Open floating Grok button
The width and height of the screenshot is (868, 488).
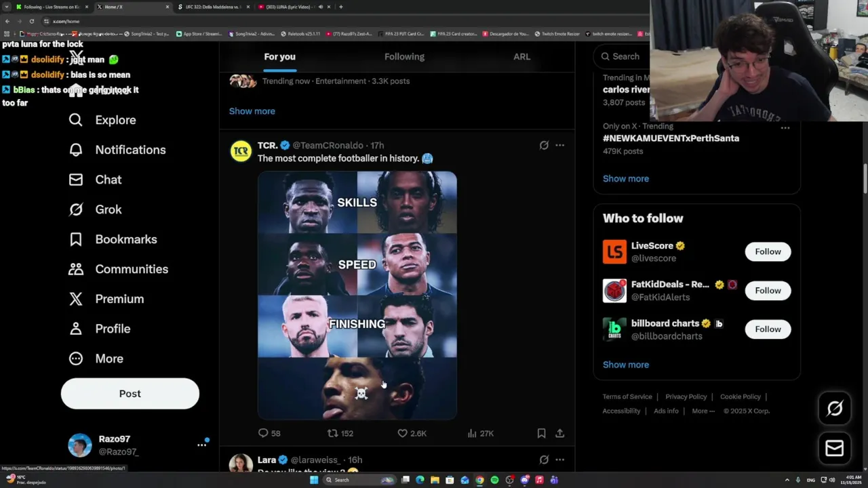tap(835, 408)
